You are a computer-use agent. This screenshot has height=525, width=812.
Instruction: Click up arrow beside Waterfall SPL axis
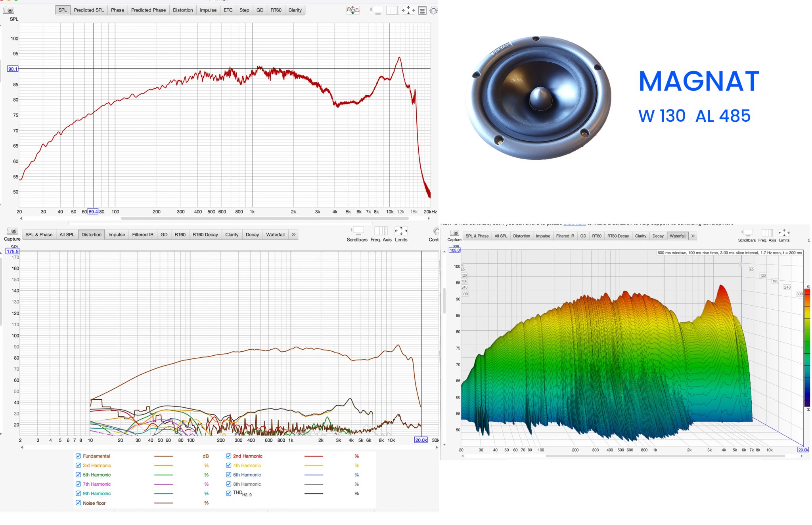pyautogui.click(x=444, y=251)
